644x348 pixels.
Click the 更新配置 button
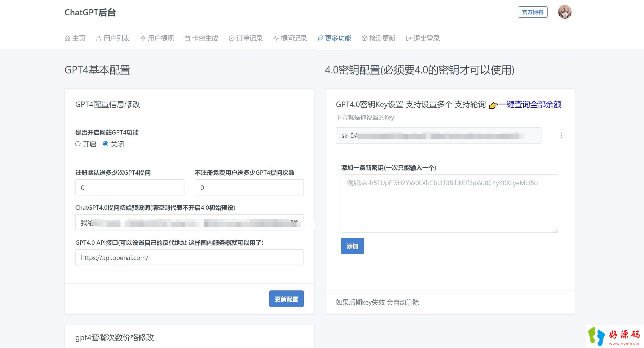point(286,299)
